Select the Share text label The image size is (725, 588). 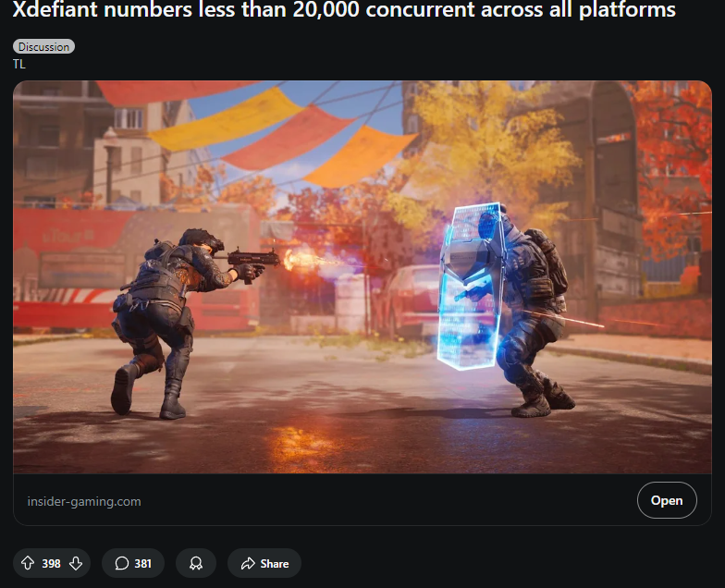tap(274, 564)
